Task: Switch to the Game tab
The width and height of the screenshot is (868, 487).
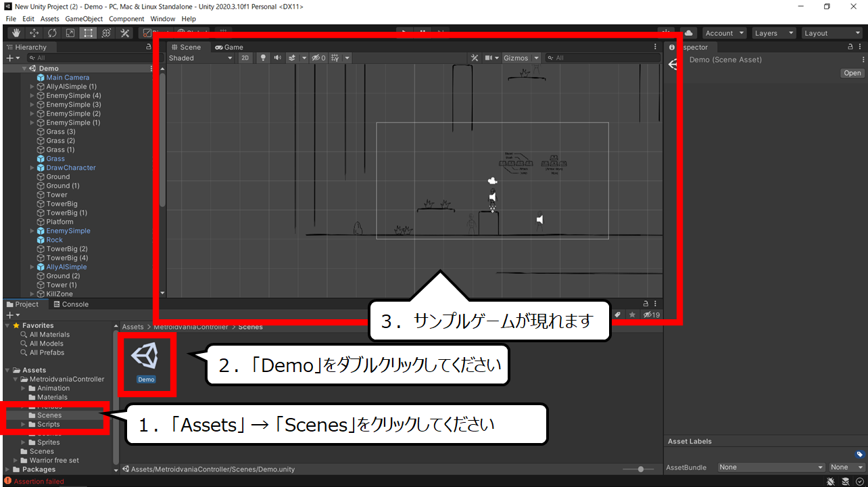Action: (229, 47)
